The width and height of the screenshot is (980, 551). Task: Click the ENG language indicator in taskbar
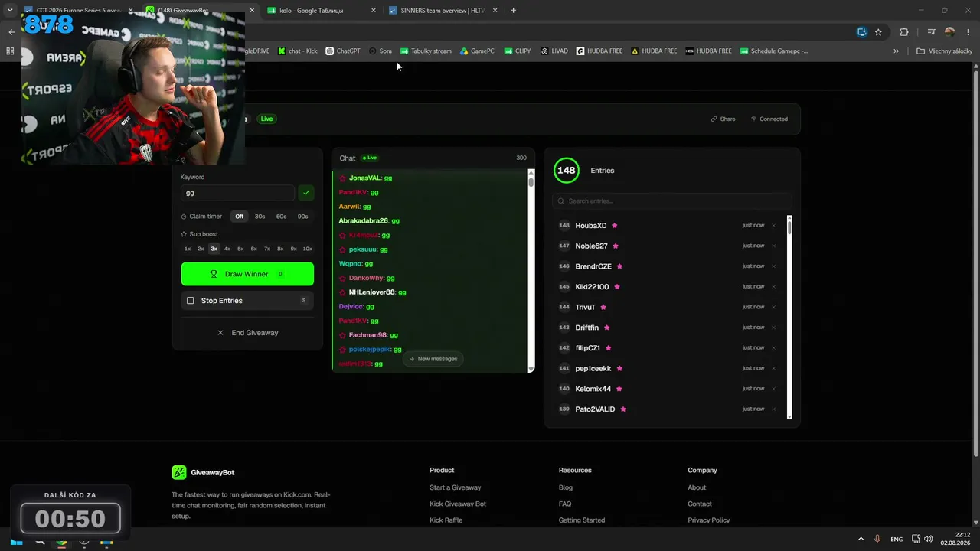pyautogui.click(x=897, y=539)
